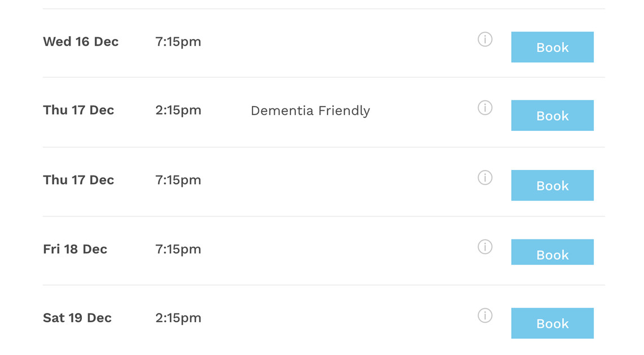Select the Dementia Friendly label
This screenshot has height=355, width=644.
click(311, 111)
